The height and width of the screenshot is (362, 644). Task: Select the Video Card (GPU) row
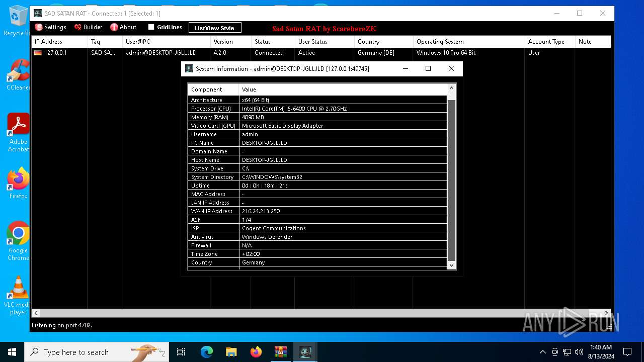317,126
